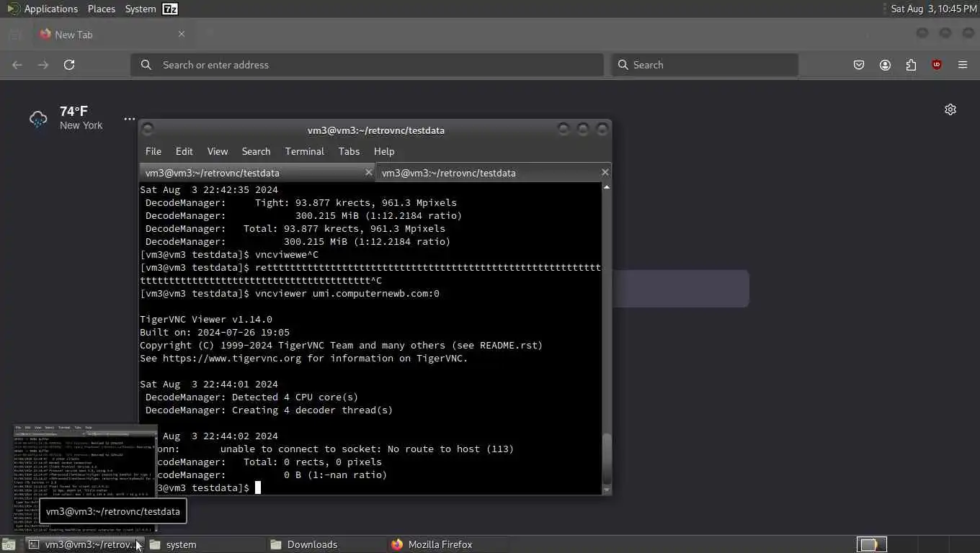This screenshot has height=553, width=980.
Task: View the 74°F New York weather
Action: click(x=66, y=118)
